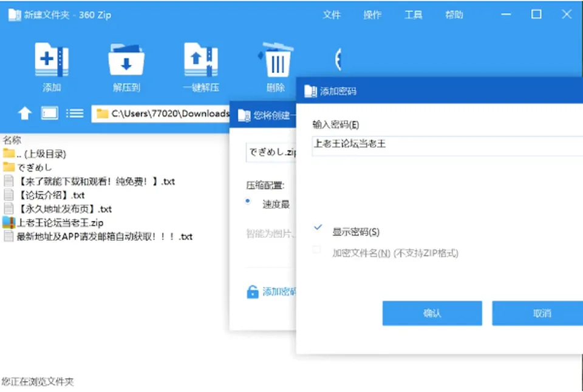Select the 速度最 compression radio button

248,201
